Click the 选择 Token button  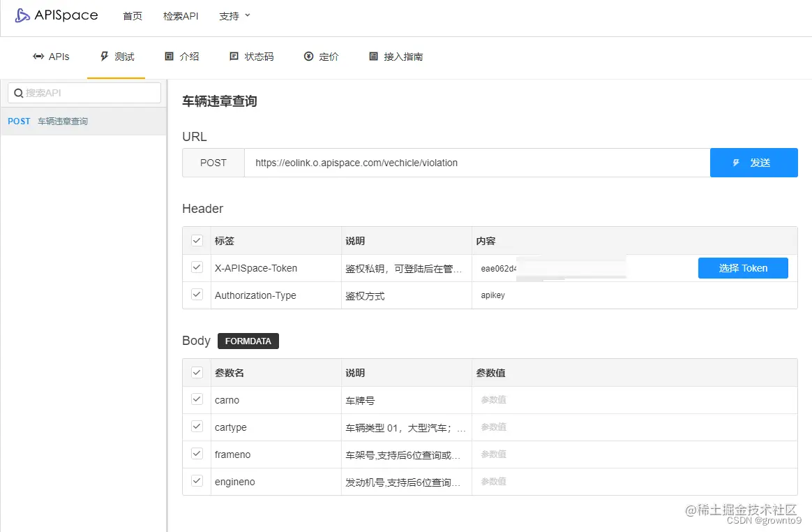(742, 267)
